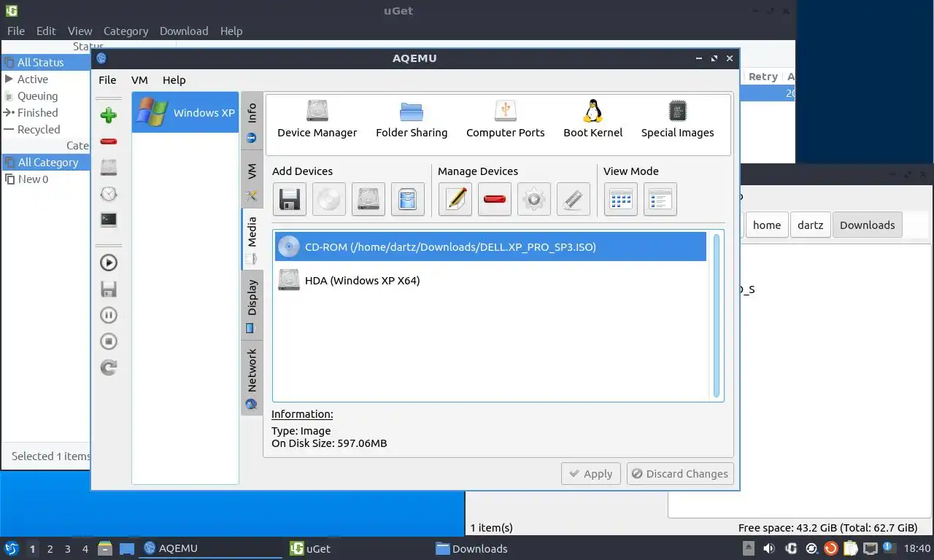Open Computer Ports
This screenshot has width=934, height=560.
[x=506, y=120]
